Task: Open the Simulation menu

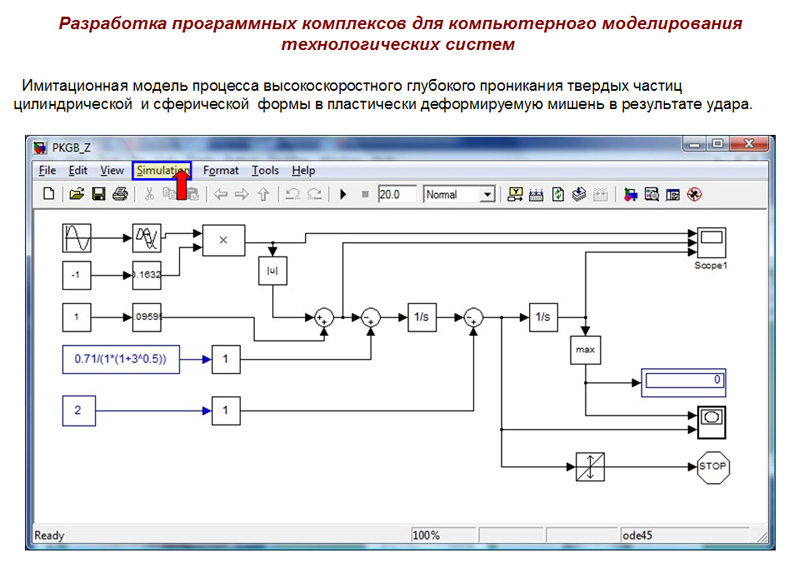Action: (162, 171)
